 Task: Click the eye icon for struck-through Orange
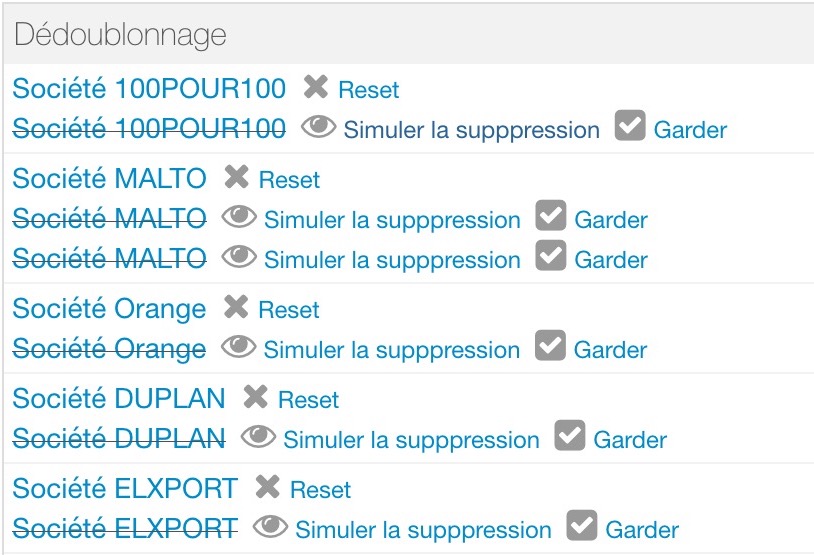(238, 347)
